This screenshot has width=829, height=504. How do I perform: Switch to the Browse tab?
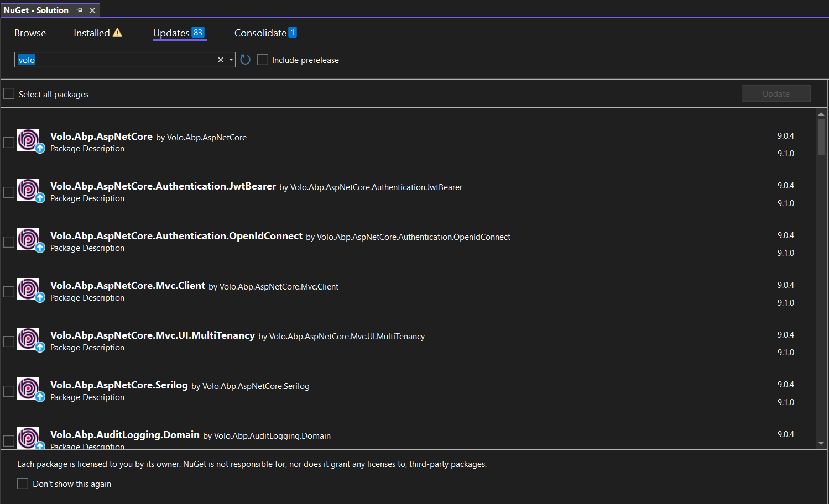pos(30,33)
